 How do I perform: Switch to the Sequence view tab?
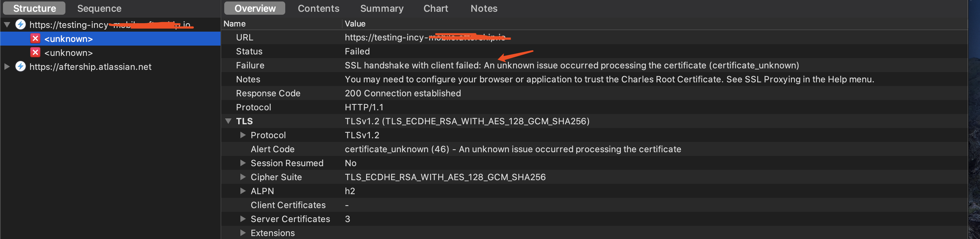(x=99, y=8)
